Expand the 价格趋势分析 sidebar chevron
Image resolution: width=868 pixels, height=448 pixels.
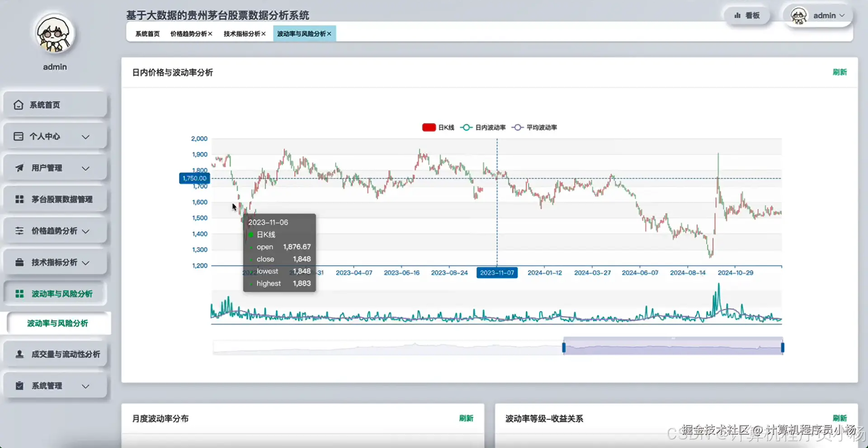pos(85,231)
